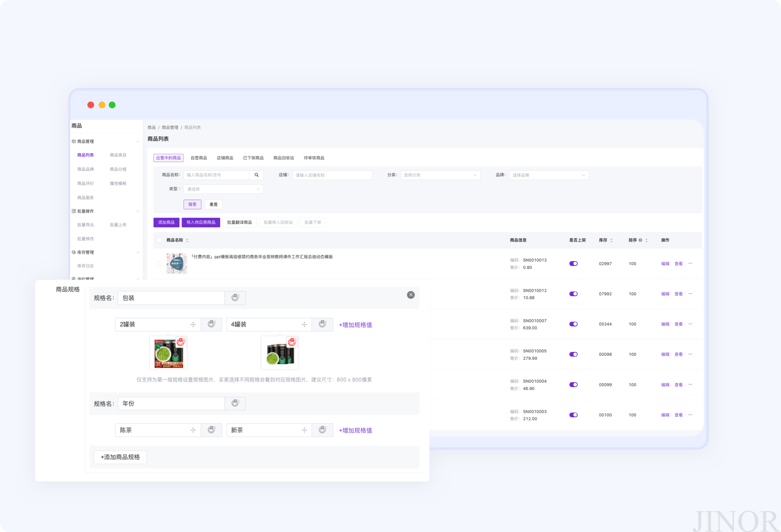Image resolution: width=781 pixels, height=532 pixels.
Task: Close the 包装 spec group with the X icon
Action: tap(411, 295)
